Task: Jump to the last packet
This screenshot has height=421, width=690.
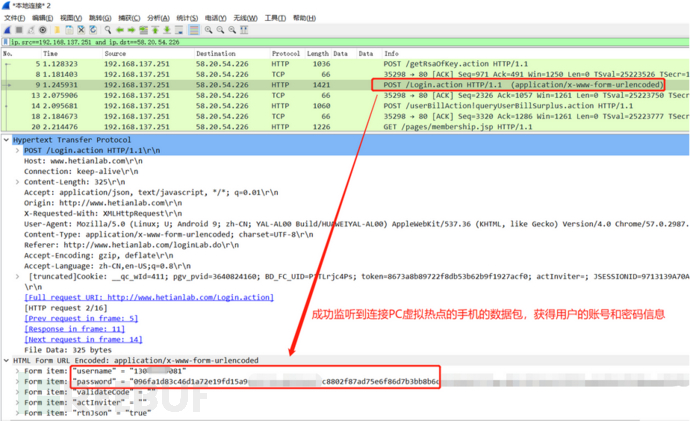Action: (167, 30)
